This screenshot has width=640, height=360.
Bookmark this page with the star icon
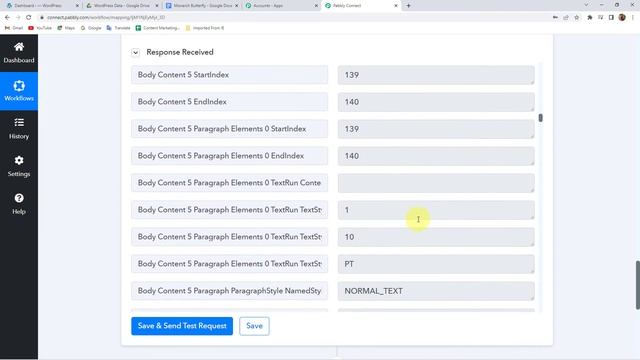pos(576,18)
